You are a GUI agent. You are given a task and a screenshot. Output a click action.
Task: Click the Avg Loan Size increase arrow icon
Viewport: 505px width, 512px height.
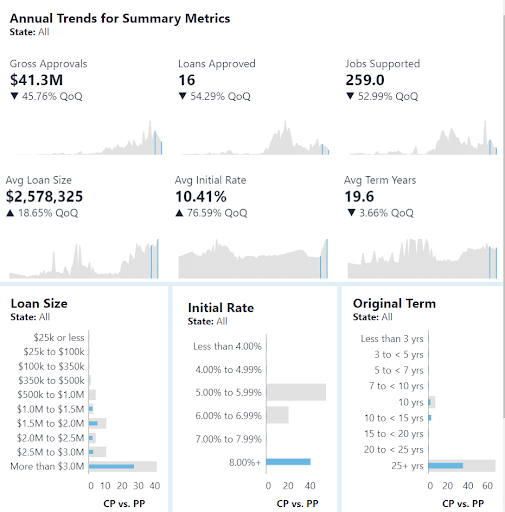pos(10,213)
